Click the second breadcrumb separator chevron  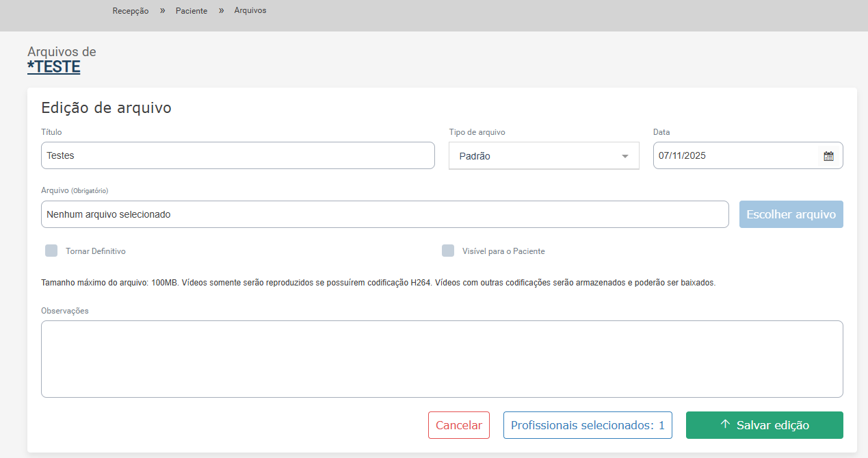(221, 11)
